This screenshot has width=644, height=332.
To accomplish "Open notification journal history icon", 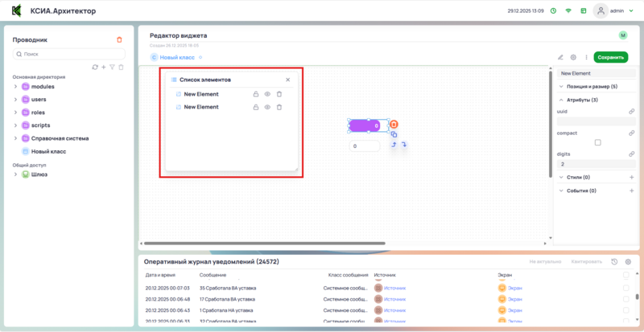I will coord(614,262).
